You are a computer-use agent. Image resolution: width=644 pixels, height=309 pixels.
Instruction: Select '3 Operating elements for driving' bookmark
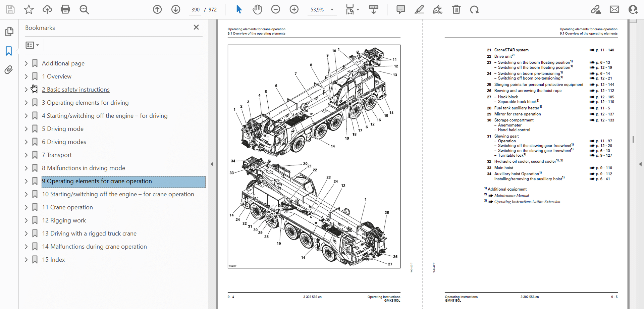click(x=85, y=103)
